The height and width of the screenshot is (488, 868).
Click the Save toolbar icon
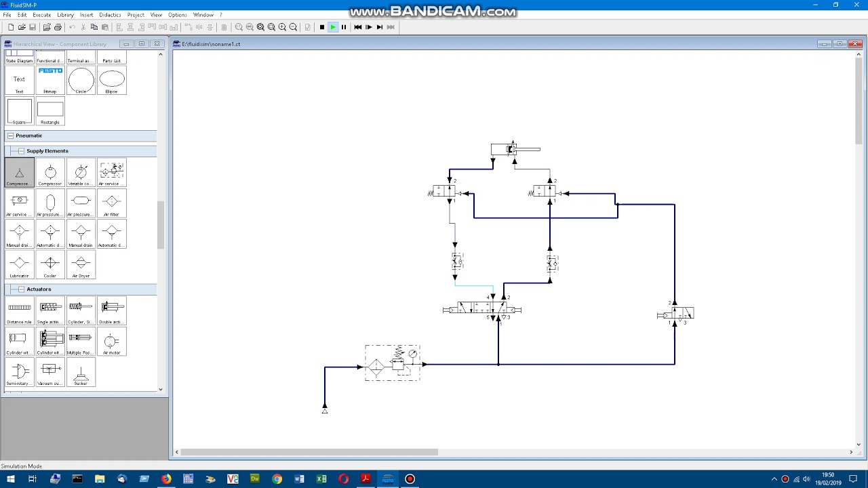(x=32, y=27)
